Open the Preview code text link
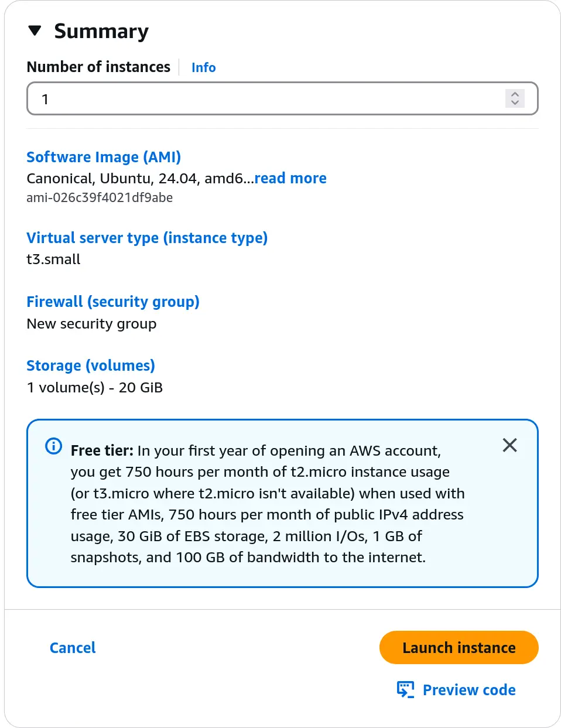 coord(469,690)
